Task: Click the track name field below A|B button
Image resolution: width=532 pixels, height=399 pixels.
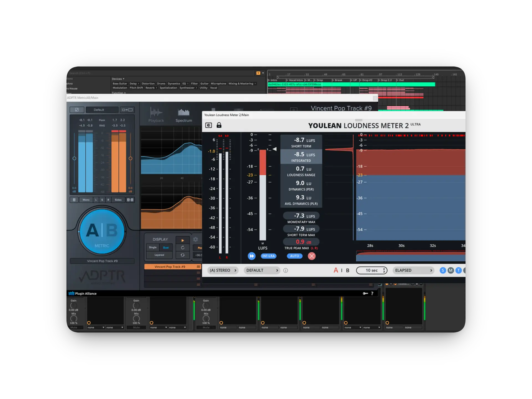Action: 102,261
